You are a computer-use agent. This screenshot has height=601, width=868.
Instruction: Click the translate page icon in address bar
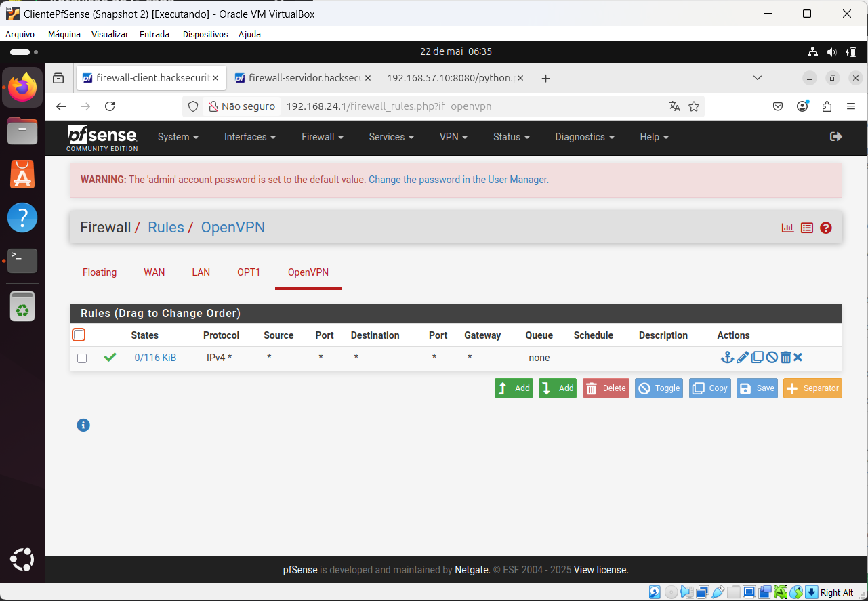tap(674, 106)
